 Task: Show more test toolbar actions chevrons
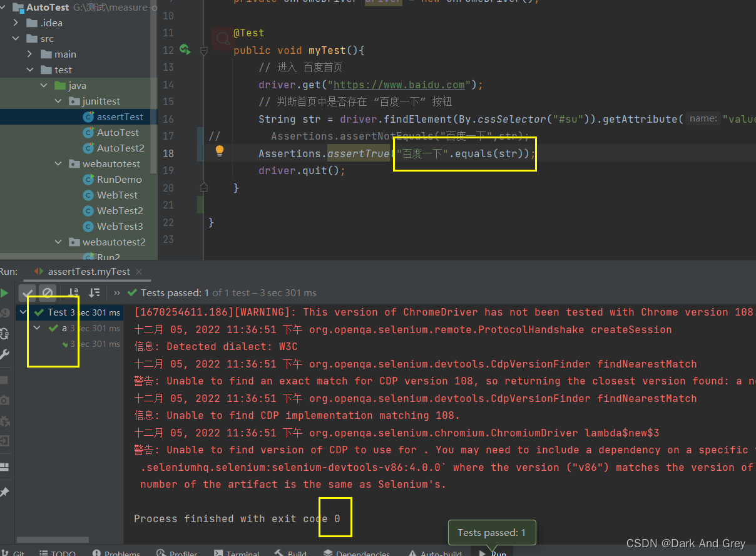click(x=117, y=292)
